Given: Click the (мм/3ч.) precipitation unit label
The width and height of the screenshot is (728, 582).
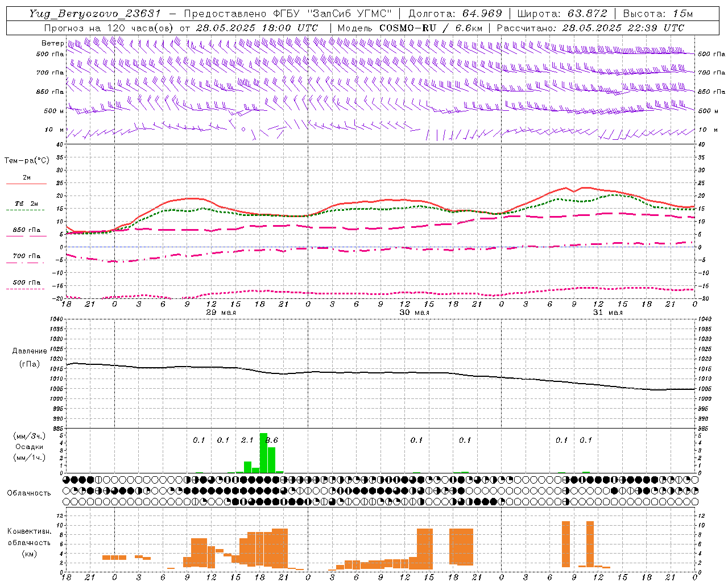Looking at the screenshot, I should 28,436.
